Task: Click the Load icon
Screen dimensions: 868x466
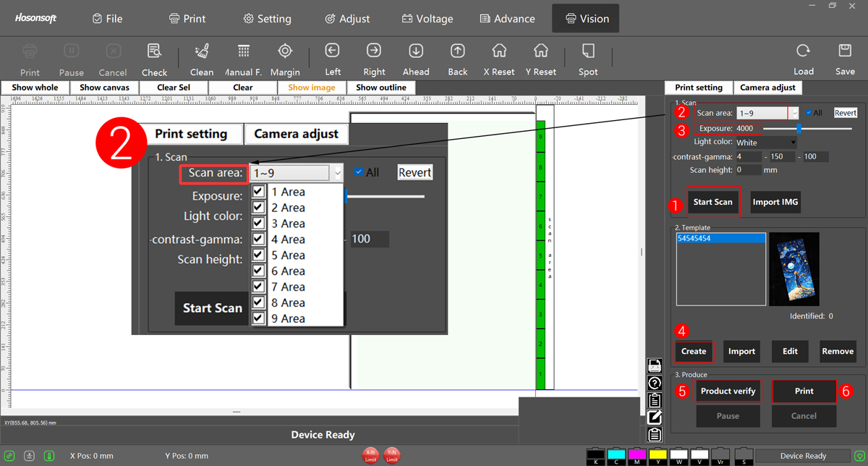Action: point(803,51)
